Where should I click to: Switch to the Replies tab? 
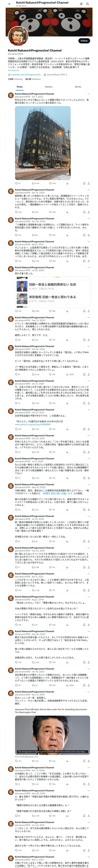49,87
